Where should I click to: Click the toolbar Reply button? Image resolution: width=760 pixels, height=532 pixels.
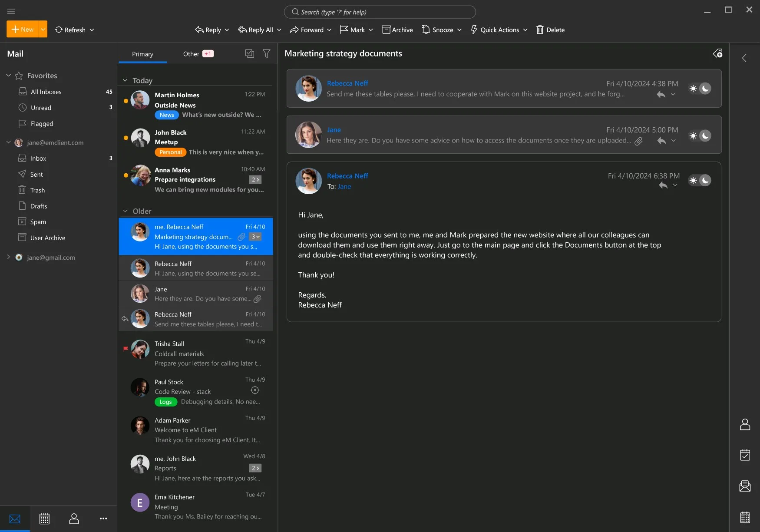pos(208,30)
